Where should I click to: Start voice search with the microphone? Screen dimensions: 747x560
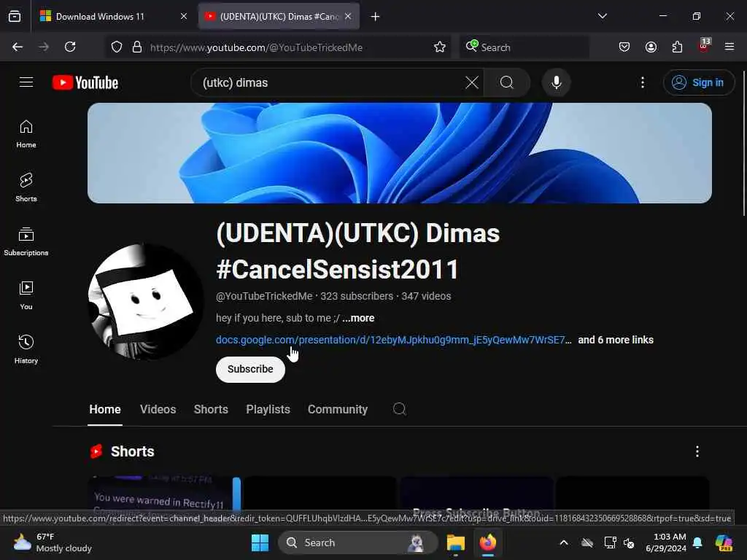tap(556, 82)
